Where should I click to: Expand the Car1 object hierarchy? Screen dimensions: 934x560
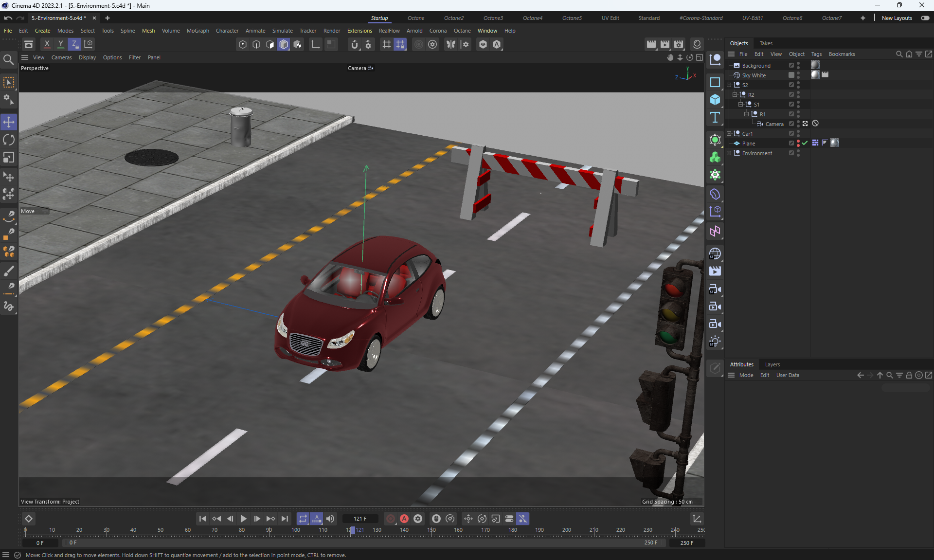[x=729, y=133]
